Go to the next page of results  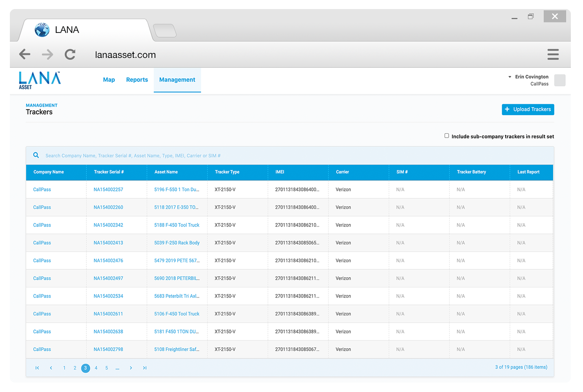(131, 368)
